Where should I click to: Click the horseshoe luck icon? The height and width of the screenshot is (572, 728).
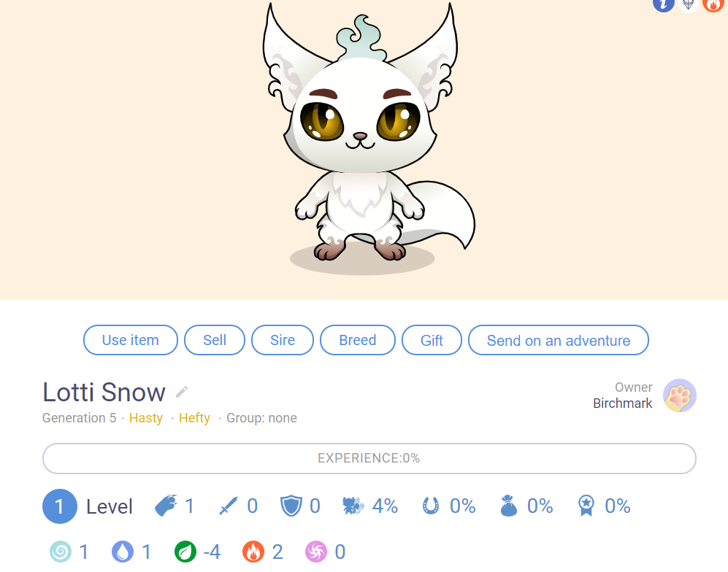pyautogui.click(x=430, y=506)
